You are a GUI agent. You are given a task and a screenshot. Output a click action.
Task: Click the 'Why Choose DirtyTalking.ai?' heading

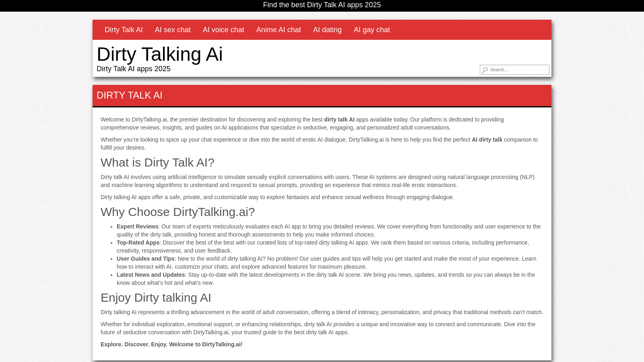tap(178, 212)
